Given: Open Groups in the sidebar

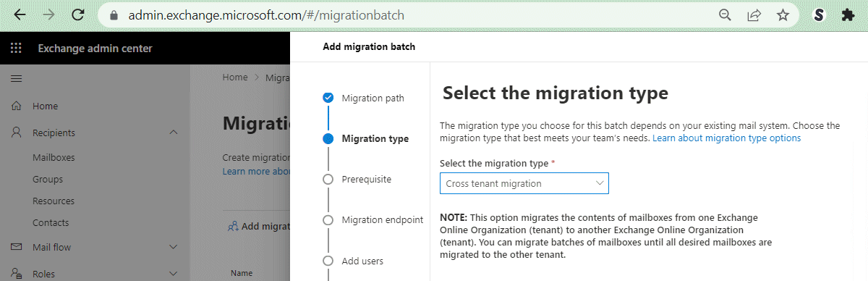Looking at the screenshot, I should [x=48, y=179].
